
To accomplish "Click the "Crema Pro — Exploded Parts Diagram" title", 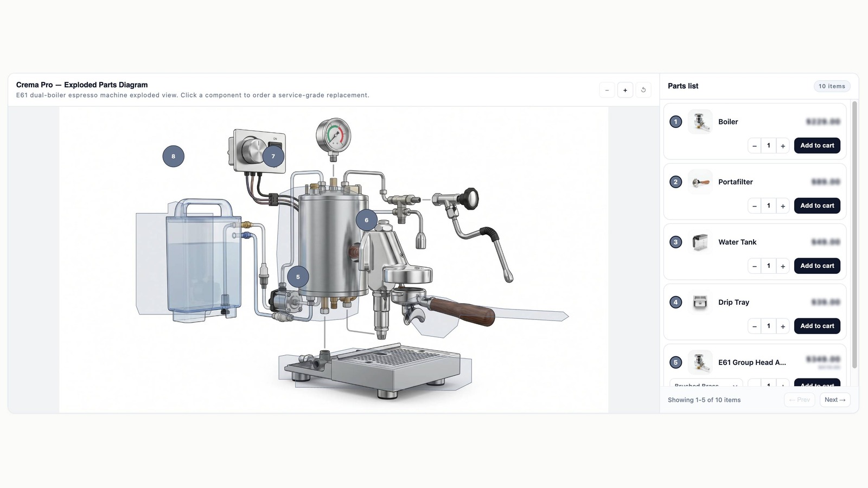I will tap(82, 85).
